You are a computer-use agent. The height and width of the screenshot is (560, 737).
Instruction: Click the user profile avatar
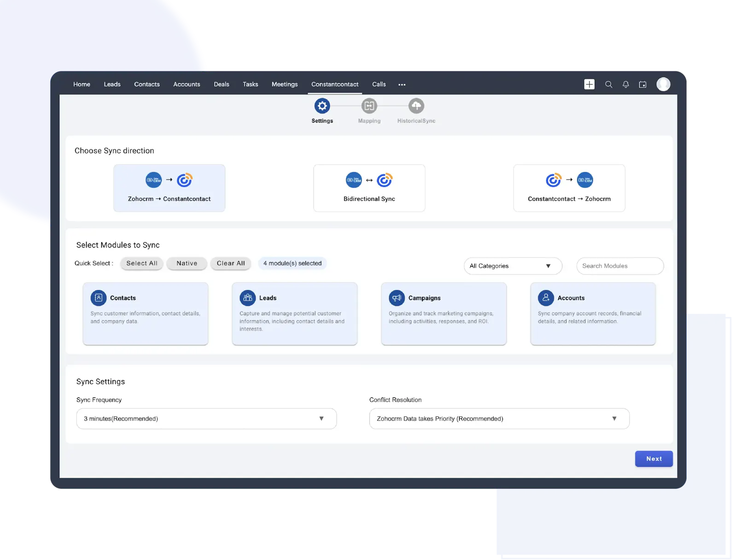tap(663, 84)
